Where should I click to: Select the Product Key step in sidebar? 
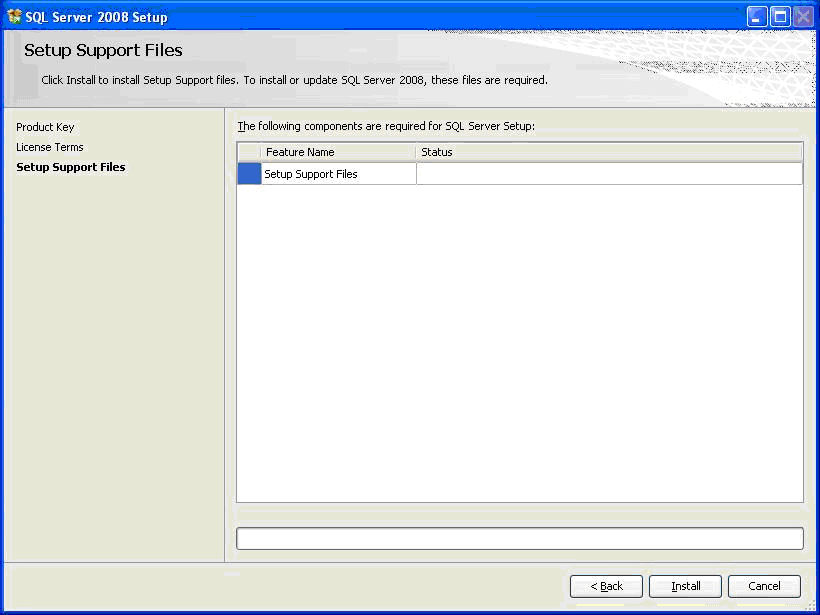click(45, 127)
